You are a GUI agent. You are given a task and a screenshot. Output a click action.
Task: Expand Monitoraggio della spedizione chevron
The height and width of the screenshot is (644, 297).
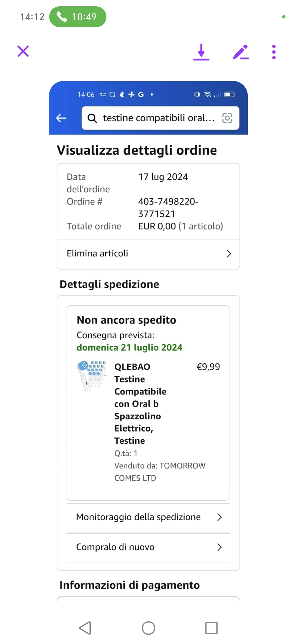(x=219, y=517)
